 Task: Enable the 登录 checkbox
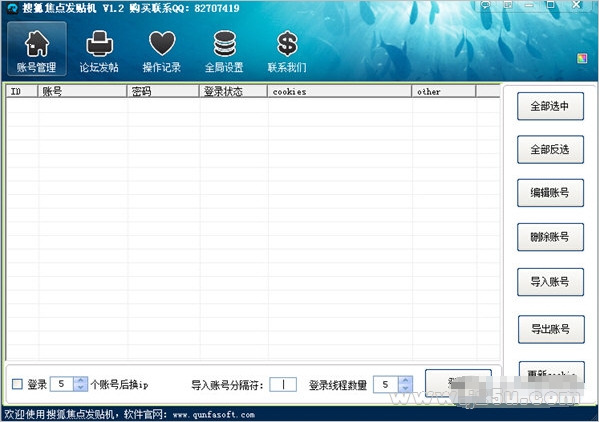17,384
